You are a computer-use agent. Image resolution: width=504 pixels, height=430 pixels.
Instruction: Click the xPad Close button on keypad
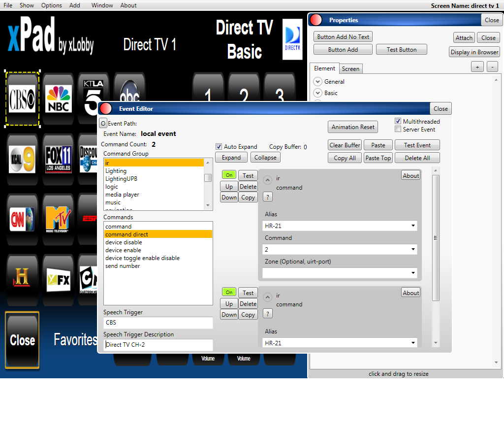click(x=22, y=340)
